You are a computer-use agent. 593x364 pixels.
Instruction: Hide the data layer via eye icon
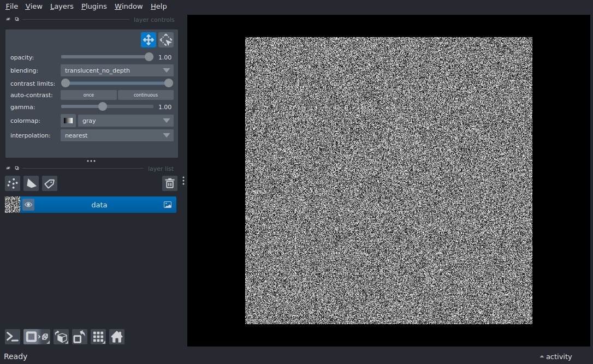click(28, 205)
